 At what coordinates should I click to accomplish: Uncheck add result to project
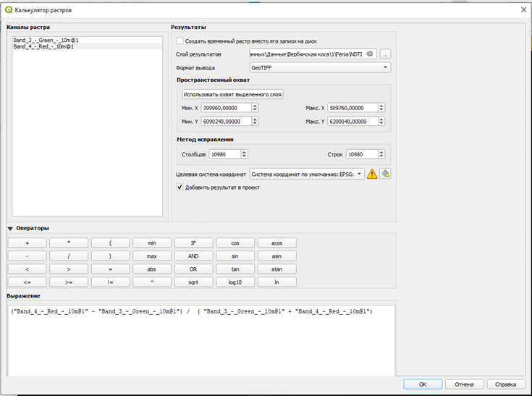(x=180, y=188)
